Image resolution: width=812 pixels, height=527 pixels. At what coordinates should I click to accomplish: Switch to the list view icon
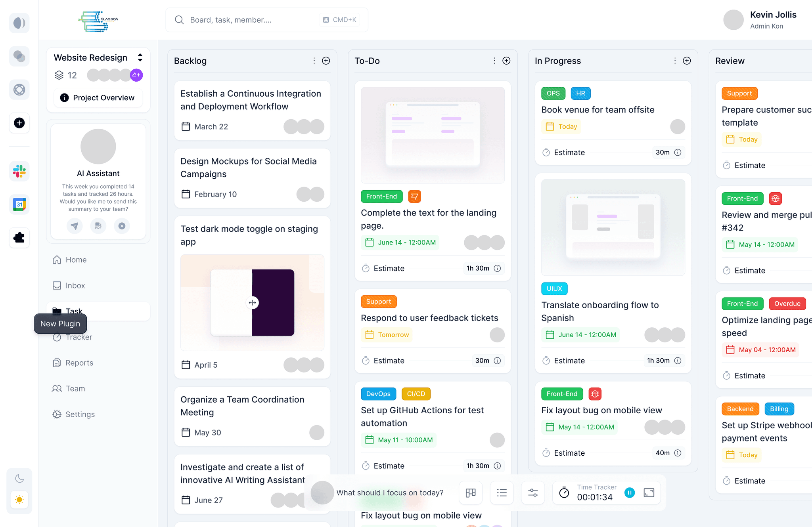(x=502, y=493)
